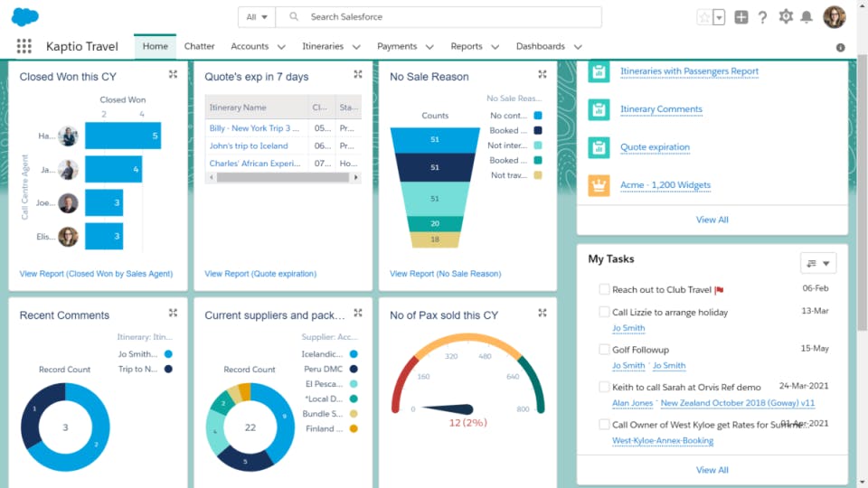Open John's trip to Iceland itinerary

click(x=249, y=145)
